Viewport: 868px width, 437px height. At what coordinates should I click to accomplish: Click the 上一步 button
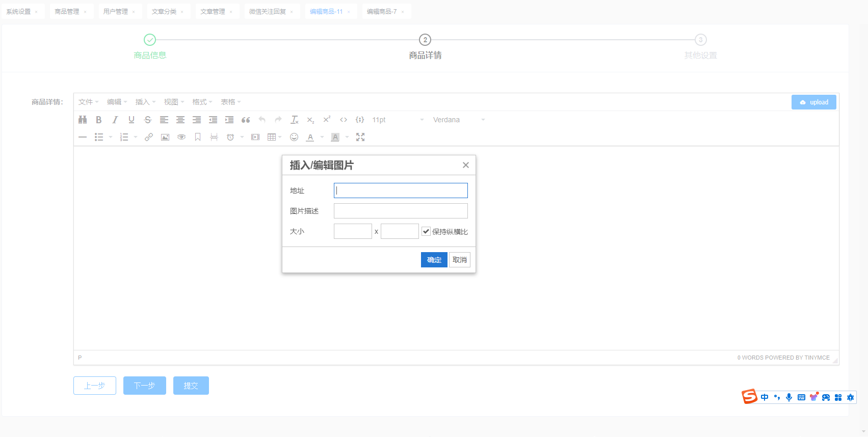coord(95,386)
